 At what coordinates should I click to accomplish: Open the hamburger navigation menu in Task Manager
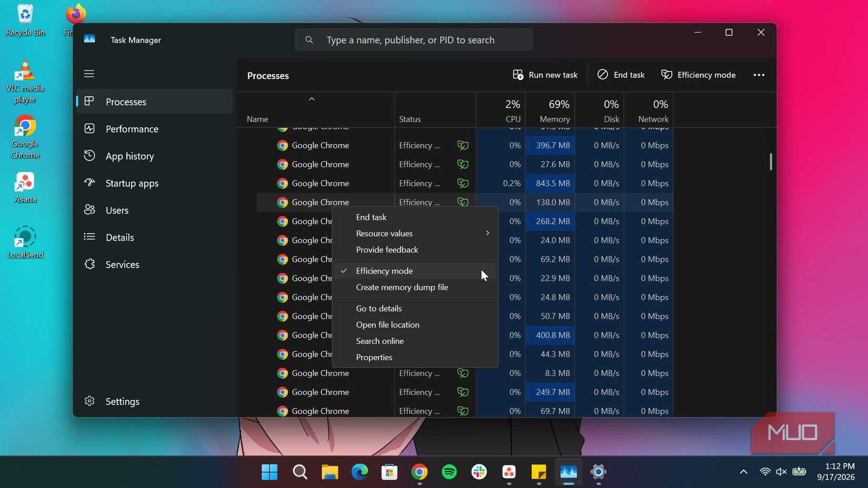pos(89,74)
